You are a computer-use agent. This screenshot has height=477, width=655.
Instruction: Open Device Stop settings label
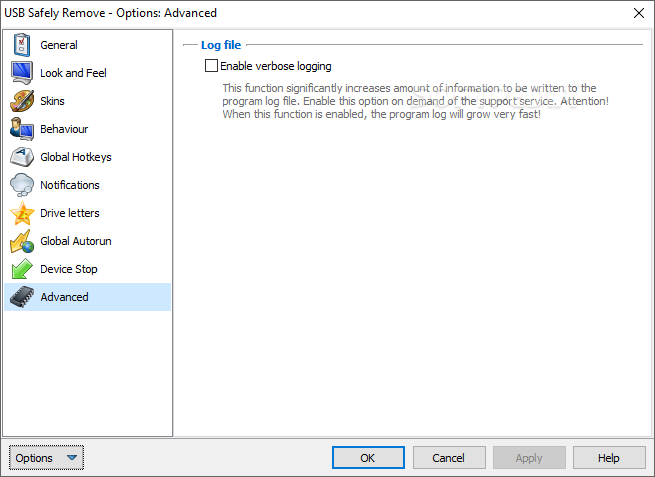click(69, 269)
